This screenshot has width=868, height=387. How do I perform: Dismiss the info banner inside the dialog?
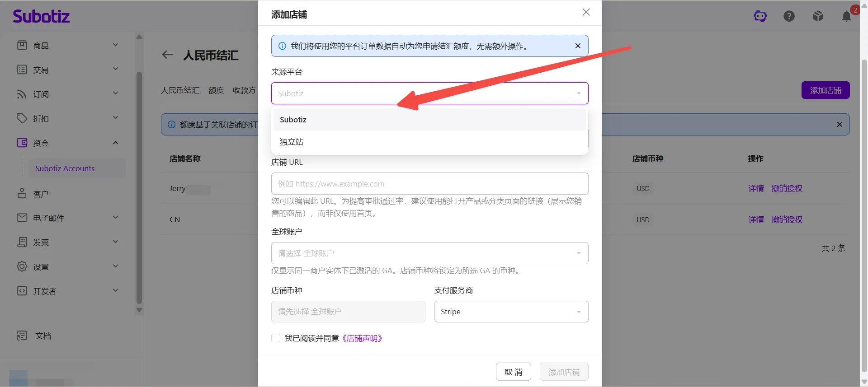click(x=578, y=46)
